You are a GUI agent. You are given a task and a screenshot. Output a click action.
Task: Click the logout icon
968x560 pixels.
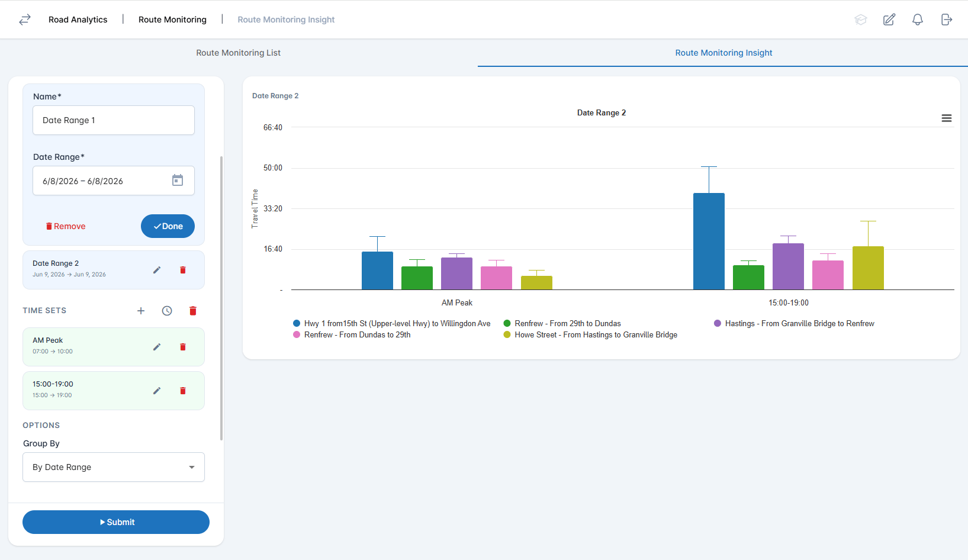[x=947, y=20]
